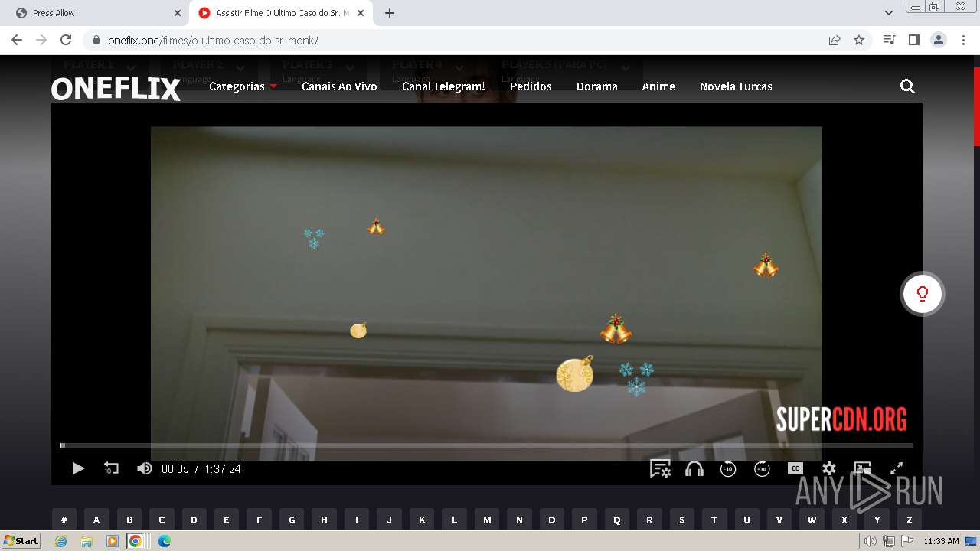Screen dimensions: 980x551
Task: Click the replay 10 seconds icon beside play
Action: pyautogui.click(x=111, y=468)
